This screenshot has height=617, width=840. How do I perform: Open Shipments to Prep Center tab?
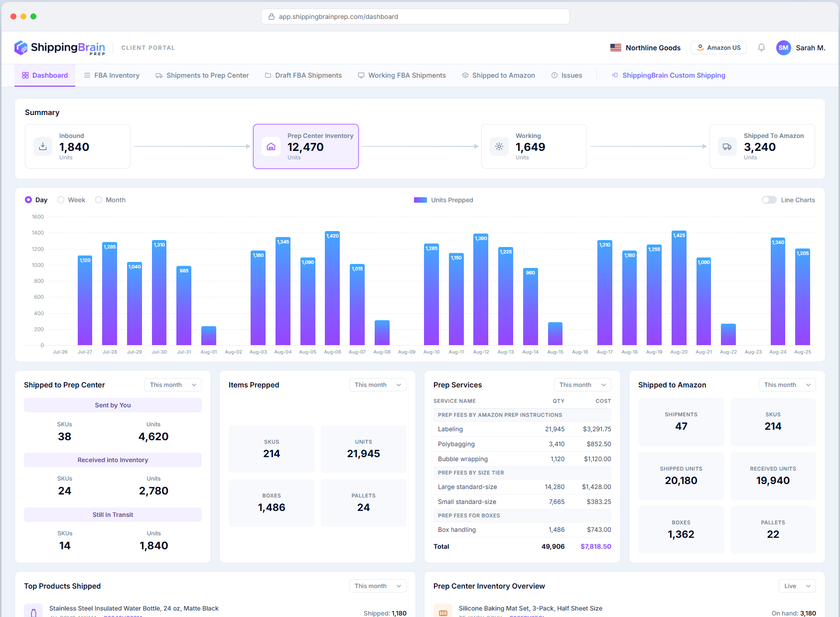[202, 75]
